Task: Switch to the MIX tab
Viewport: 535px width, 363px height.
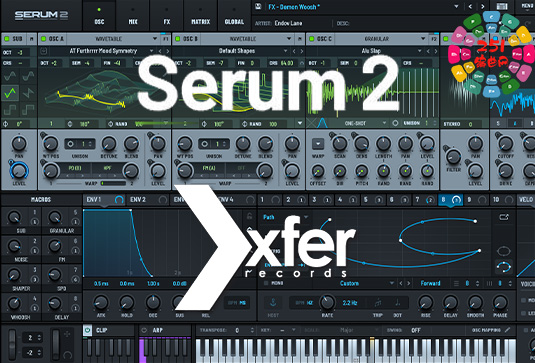Action: tap(133, 16)
